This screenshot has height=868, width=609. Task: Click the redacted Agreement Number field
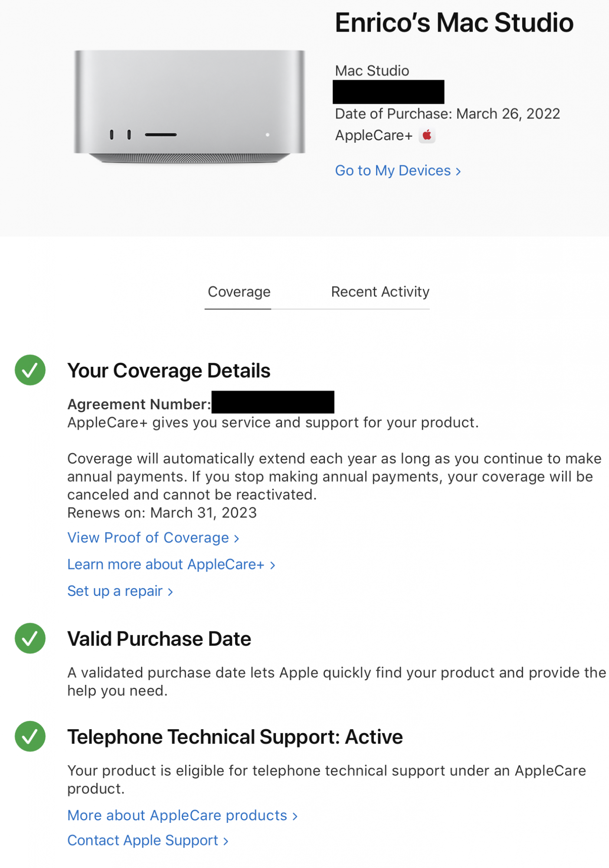(x=273, y=402)
